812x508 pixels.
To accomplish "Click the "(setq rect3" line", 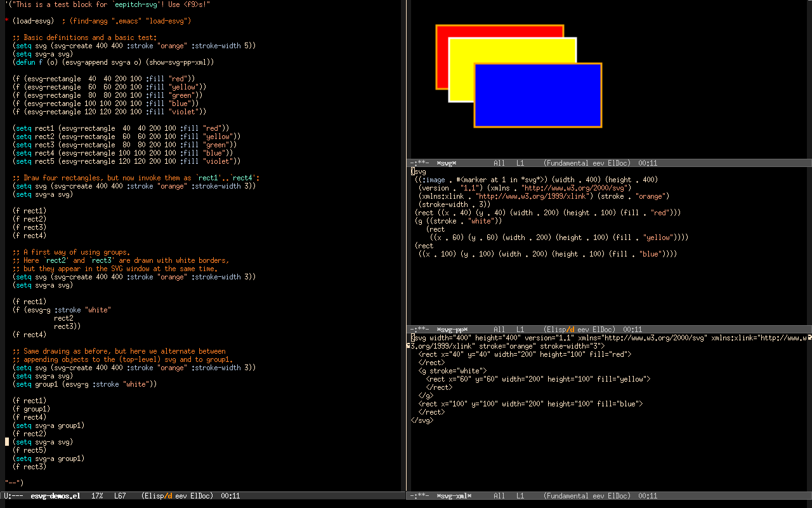I will [x=125, y=145].
